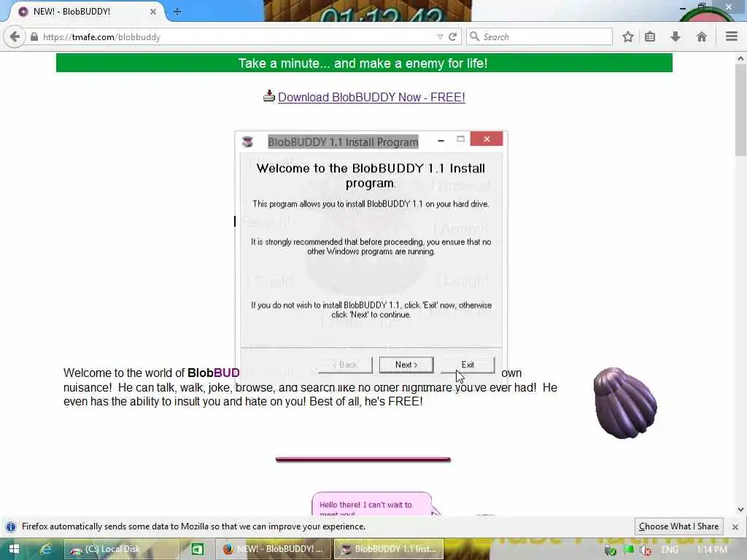The height and width of the screenshot is (560, 747).
Task: Launch Internet Explorer from the taskbar
Action: tap(46, 549)
